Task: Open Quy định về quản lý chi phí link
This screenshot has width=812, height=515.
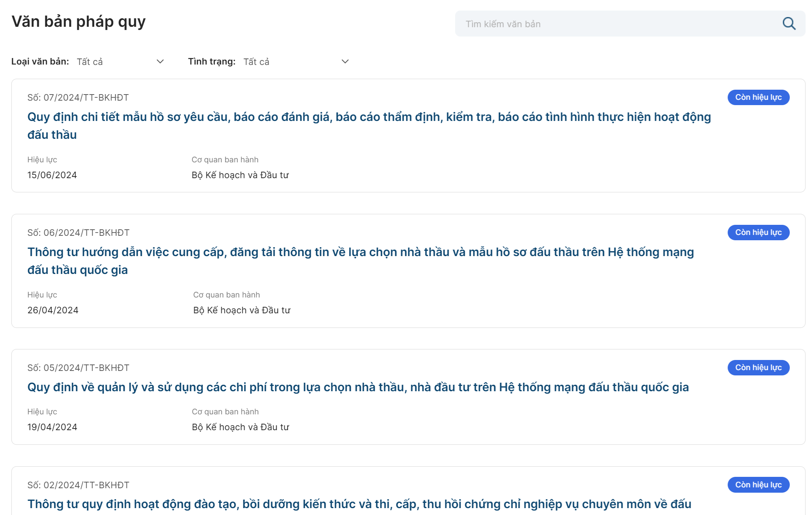Action: tap(358, 387)
